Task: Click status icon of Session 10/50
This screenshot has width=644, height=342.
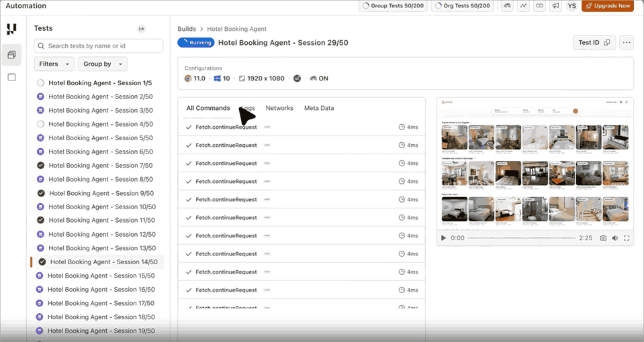Action: coord(40,207)
